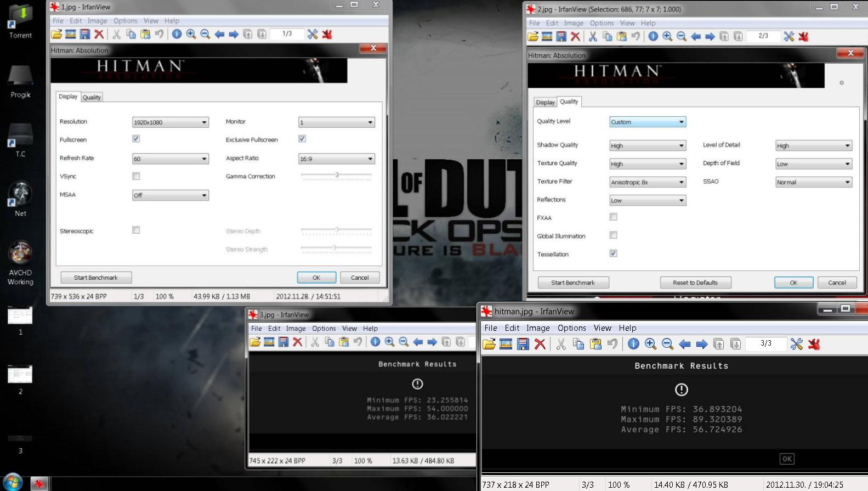
Task: Open the View menu in 3.jpg window
Action: [x=349, y=329]
